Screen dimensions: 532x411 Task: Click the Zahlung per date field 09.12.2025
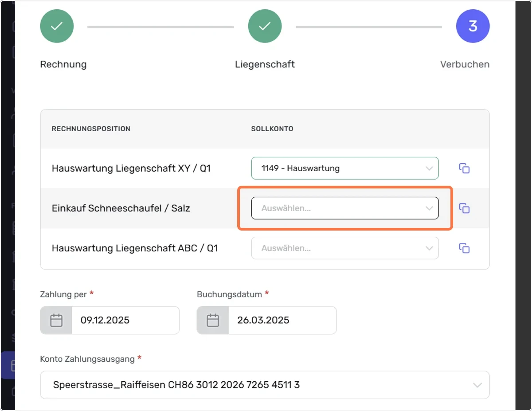pos(125,320)
